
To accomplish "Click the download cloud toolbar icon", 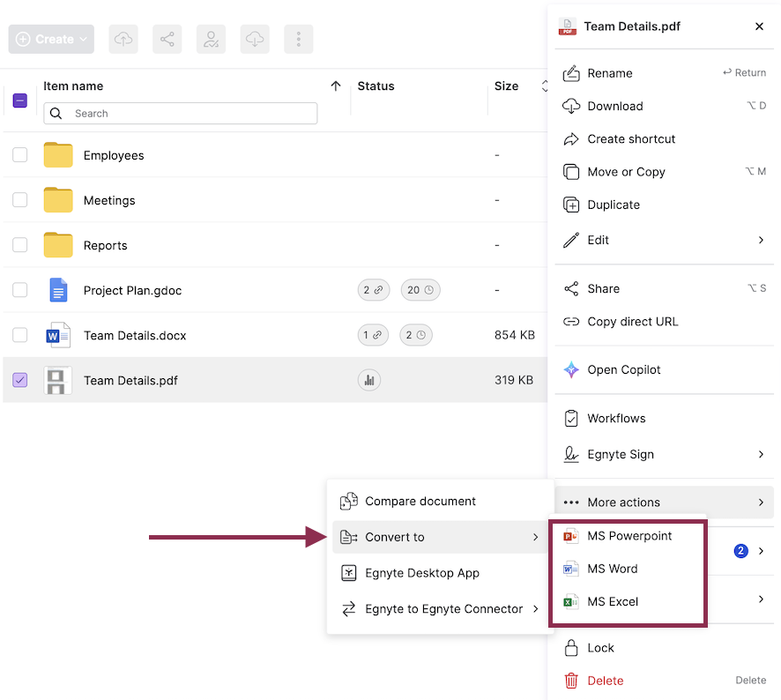I will click(x=255, y=39).
